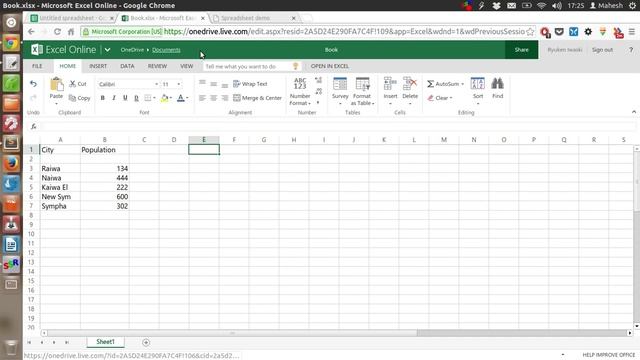
Task: Collapse the ribbon with the chevron
Action: (x=633, y=112)
